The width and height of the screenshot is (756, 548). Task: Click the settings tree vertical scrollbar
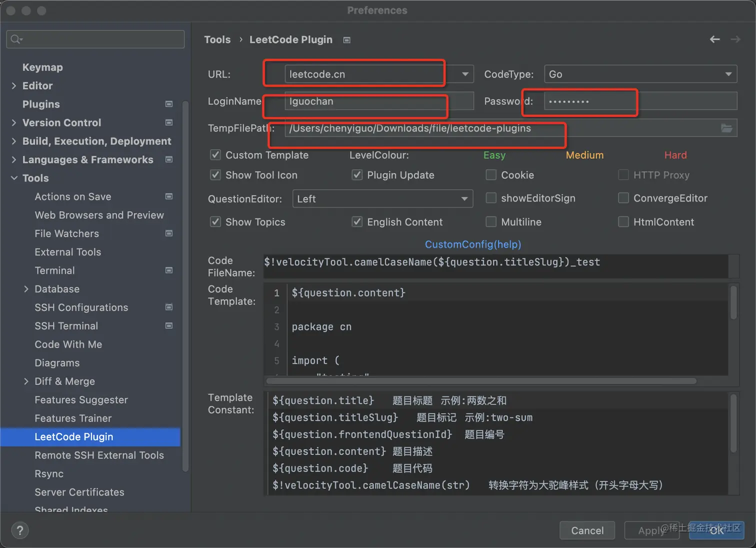pyautogui.click(x=185, y=286)
